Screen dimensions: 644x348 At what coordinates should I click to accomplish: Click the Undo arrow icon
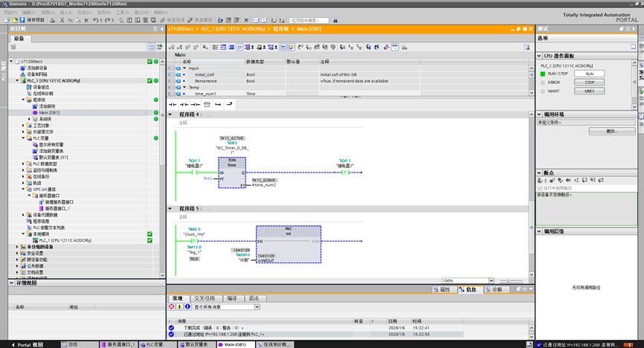pyautogui.click(x=96, y=20)
